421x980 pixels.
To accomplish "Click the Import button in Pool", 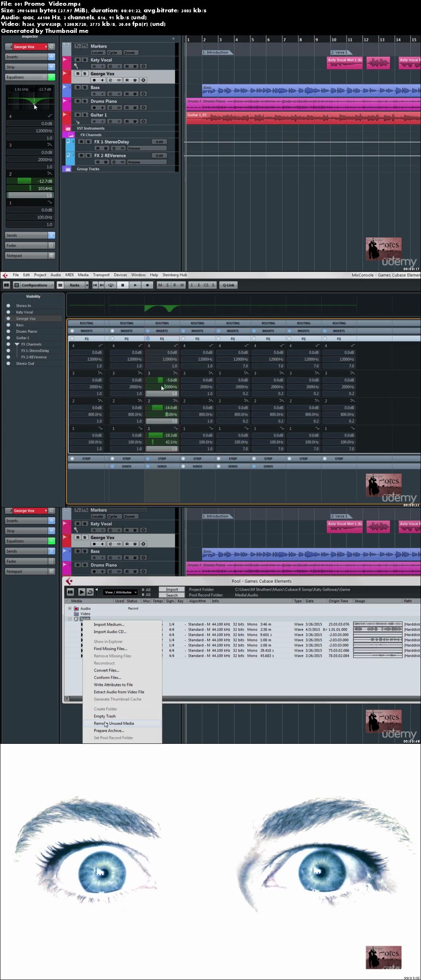I will pyautogui.click(x=172, y=589).
